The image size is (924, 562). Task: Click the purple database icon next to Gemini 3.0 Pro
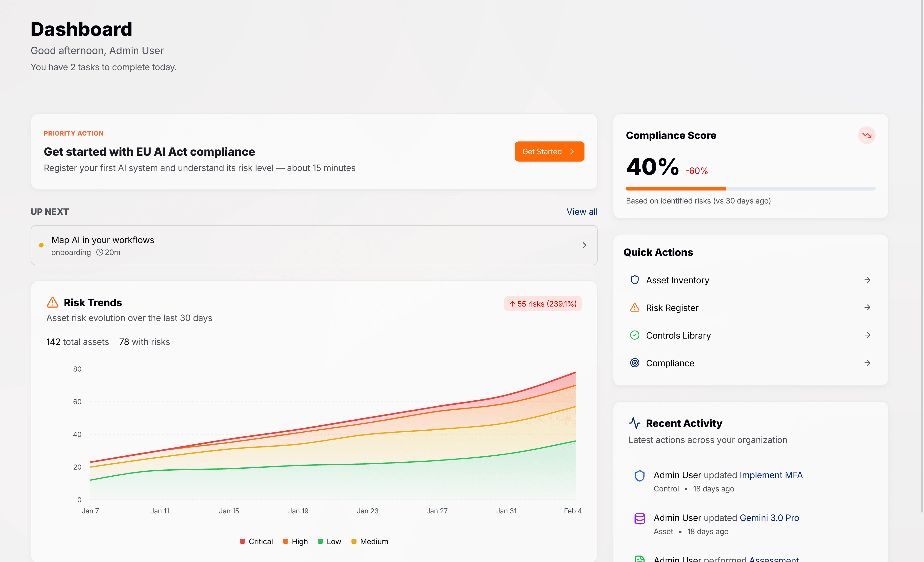click(x=639, y=518)
